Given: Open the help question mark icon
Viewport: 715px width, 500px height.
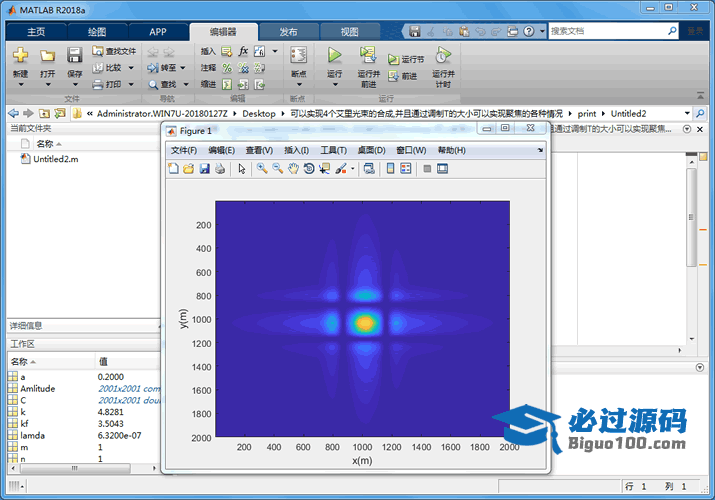Looking at the screenshot, I should [x=528, y=31].
